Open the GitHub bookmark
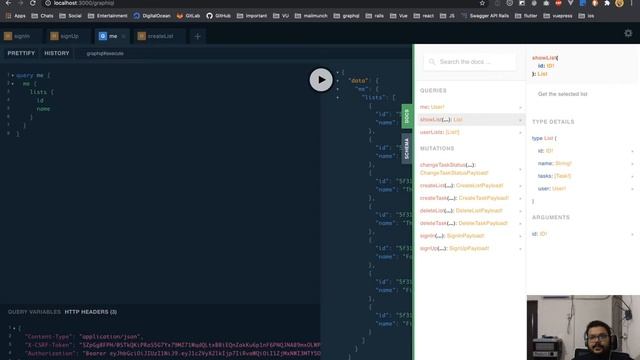The height and width of the screenshot is (360, 640). coord(218,16)
